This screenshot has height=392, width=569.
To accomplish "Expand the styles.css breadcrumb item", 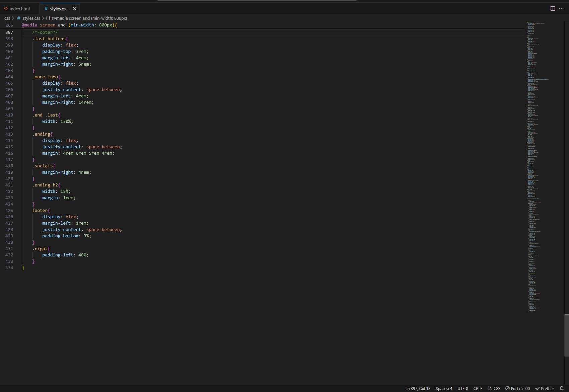I will [x=31, y=18].
